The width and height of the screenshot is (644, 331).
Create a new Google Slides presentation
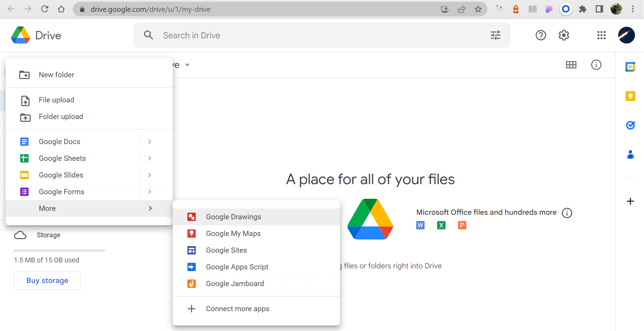click(x=72, y=175)
